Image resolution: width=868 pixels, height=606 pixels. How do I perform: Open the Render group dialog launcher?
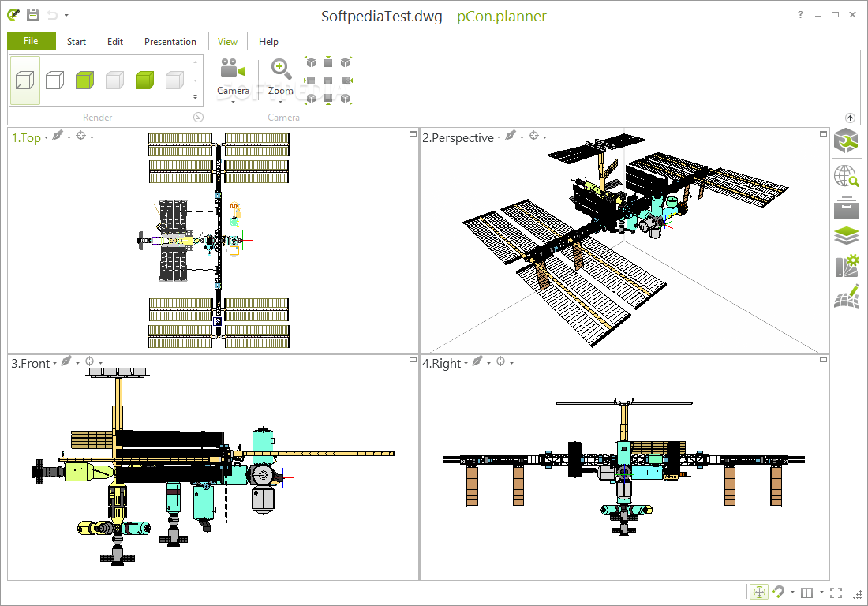(198, 118)
